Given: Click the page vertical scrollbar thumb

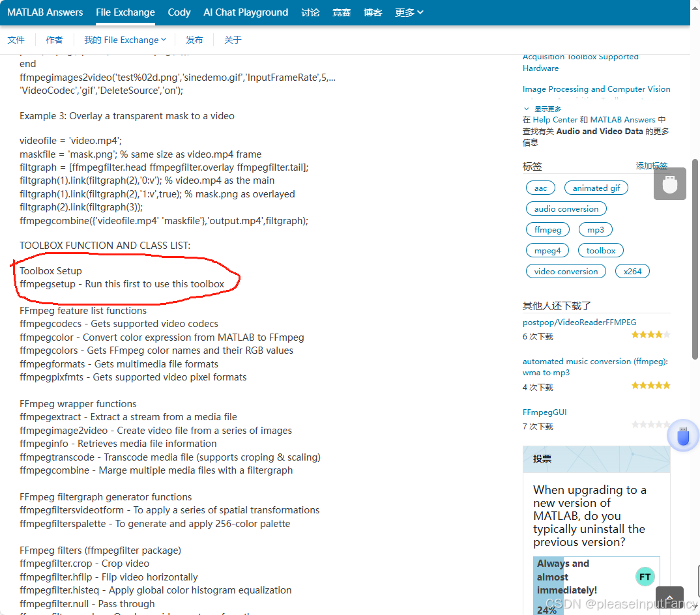Looking at the screenshot, I should click(695, 259).
